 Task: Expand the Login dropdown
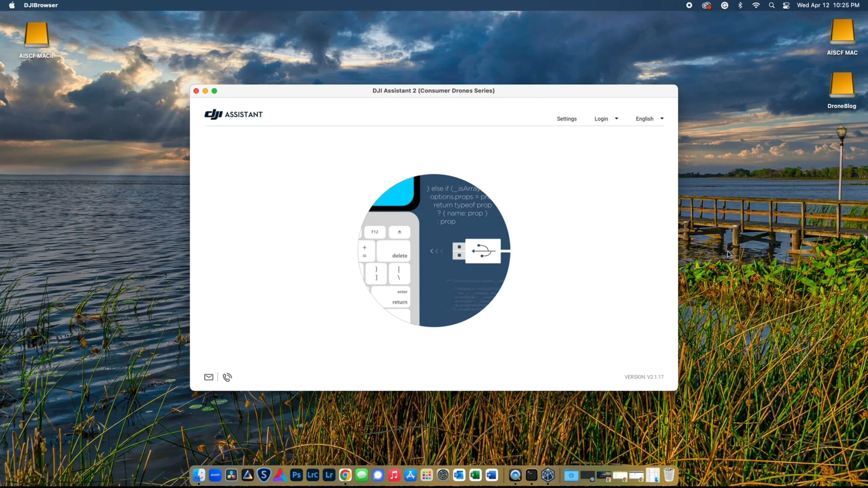click(x=606, y=119)
